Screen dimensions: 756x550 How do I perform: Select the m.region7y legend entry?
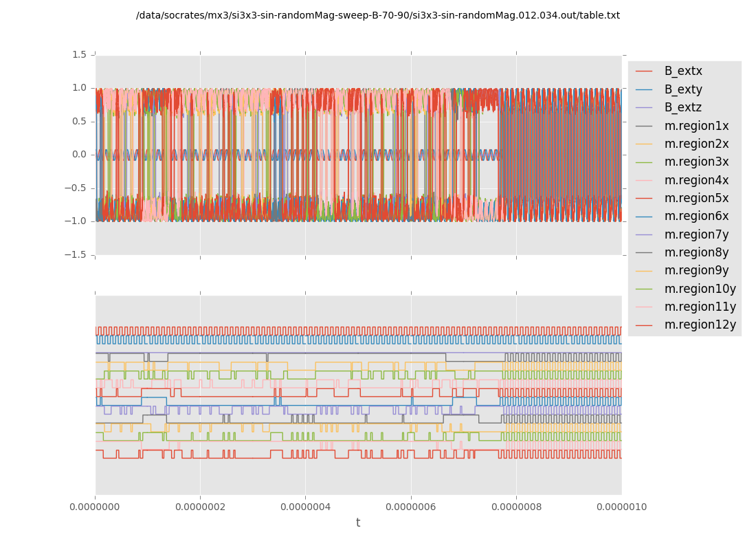coord(696,234)
